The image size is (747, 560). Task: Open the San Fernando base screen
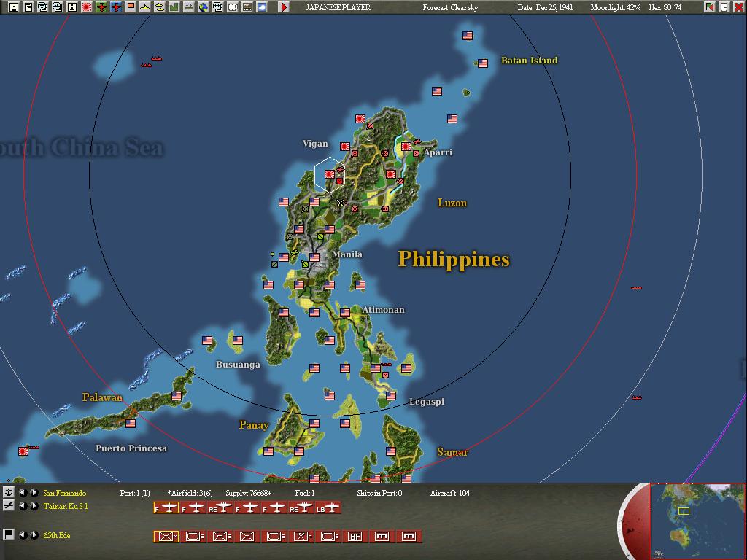point(64,494)
